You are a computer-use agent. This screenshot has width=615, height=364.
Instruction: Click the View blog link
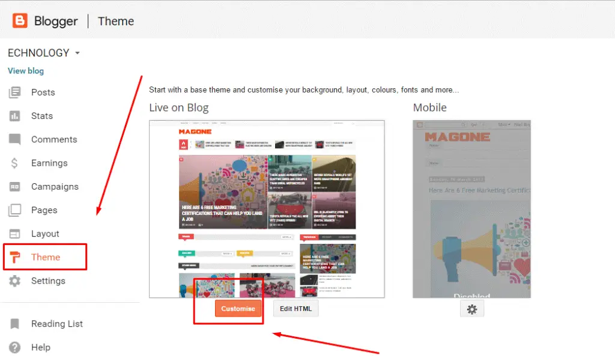point(26,71)
